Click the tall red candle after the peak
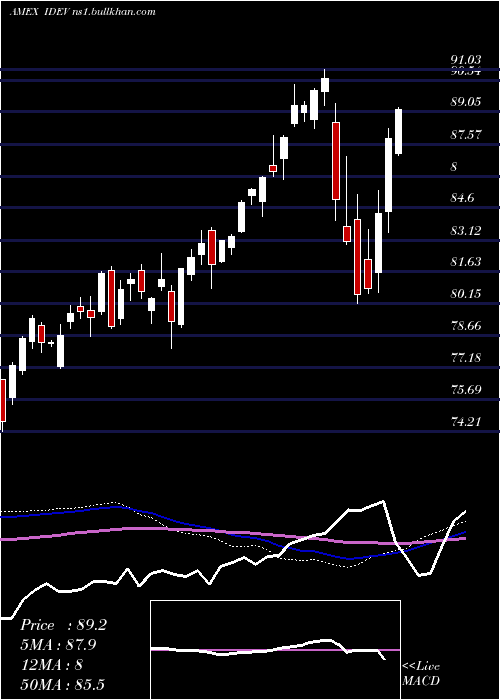Image resolution: width=500 pixels, height=700 pixels. (x=335, y=160)
